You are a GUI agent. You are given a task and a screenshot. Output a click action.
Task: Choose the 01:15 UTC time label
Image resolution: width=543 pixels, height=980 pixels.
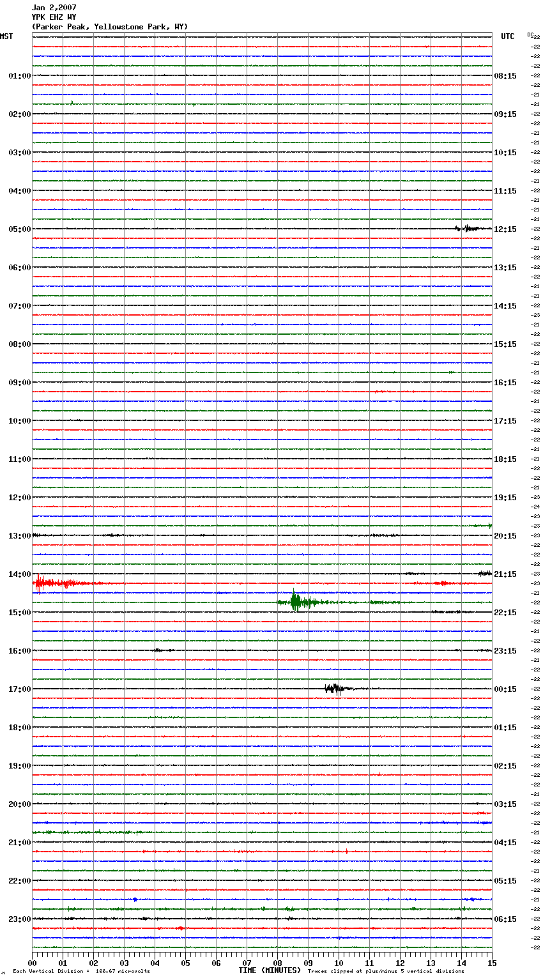point(505,728)
